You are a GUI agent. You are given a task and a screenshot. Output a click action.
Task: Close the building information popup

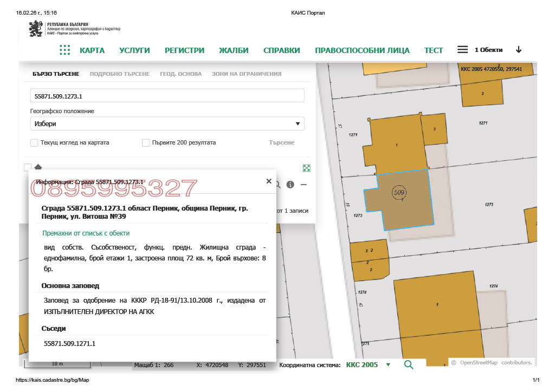point(269,181)
